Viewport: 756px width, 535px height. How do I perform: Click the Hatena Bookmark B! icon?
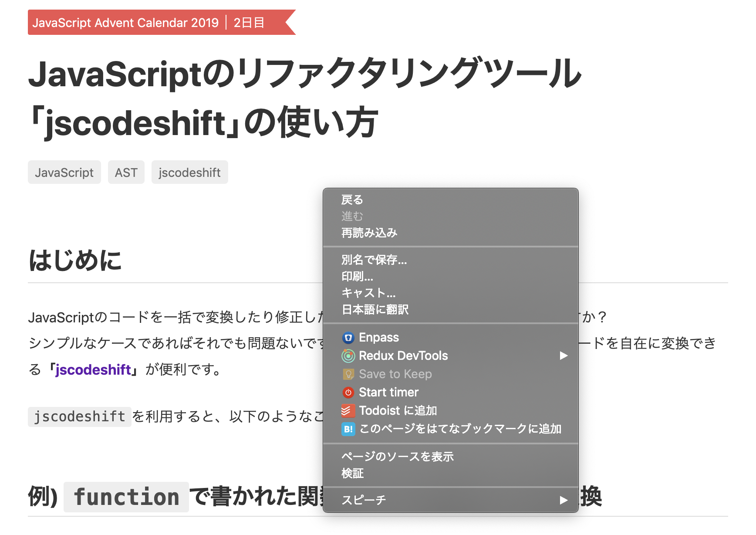(348, 429)
